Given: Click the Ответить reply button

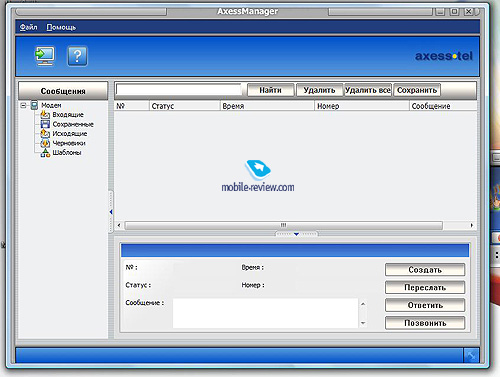Looking at the screenshot, I should click(425, 305).
